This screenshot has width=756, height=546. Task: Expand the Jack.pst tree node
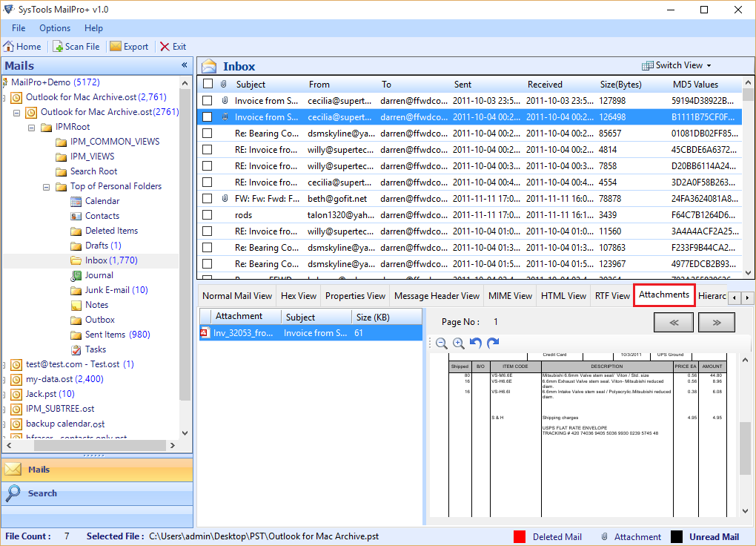(4, 395)
